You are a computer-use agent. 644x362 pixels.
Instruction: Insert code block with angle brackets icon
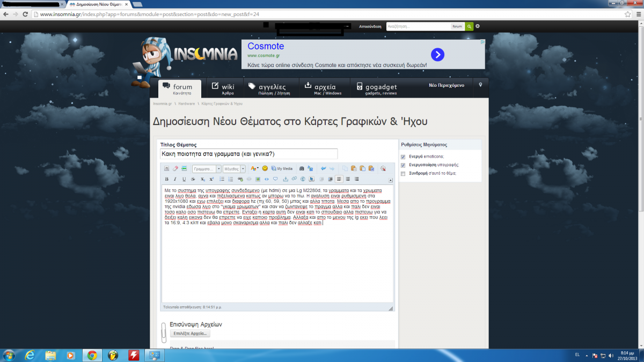click(267, 179)
